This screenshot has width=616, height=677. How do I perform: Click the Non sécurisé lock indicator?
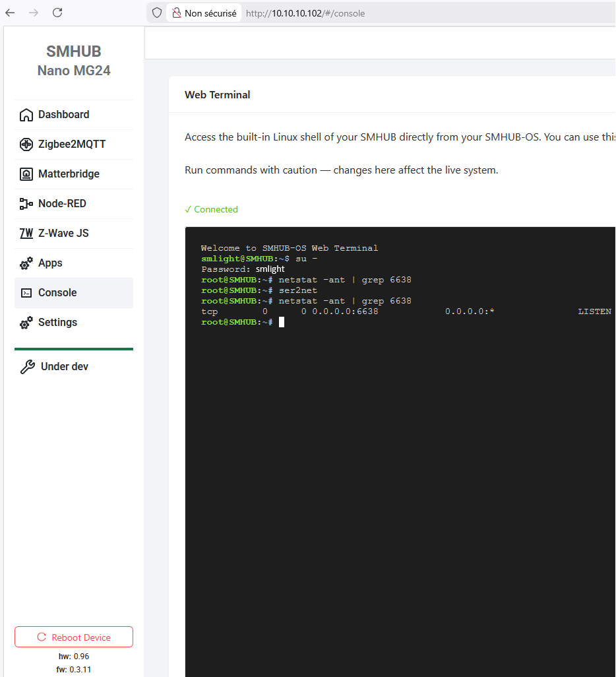(x=204, y=13)
